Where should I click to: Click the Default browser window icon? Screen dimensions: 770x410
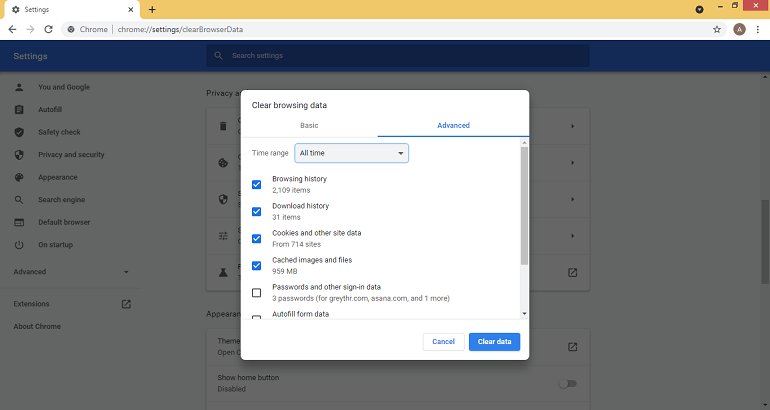coord(19,222)
